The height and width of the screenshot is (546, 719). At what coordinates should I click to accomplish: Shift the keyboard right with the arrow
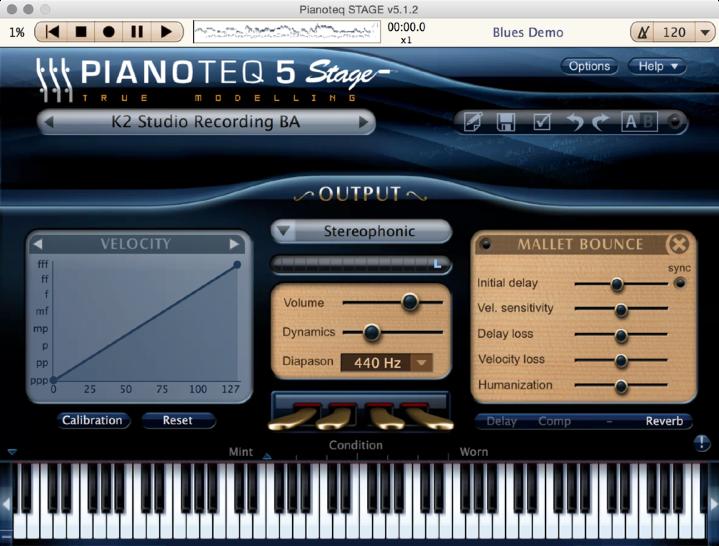click(x=713, y=504)
